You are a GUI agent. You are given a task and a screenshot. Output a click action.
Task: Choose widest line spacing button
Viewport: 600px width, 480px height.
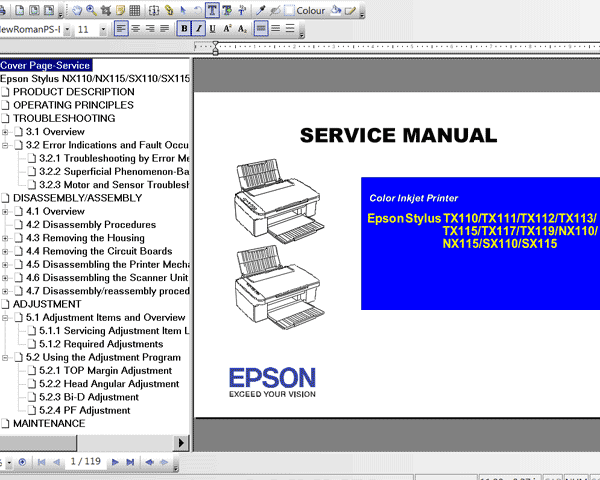pyautogui.click(x=290, y=28)
